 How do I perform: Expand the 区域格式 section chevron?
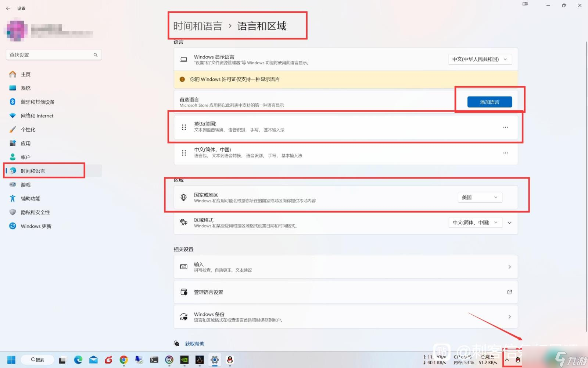tap(509, 223)
